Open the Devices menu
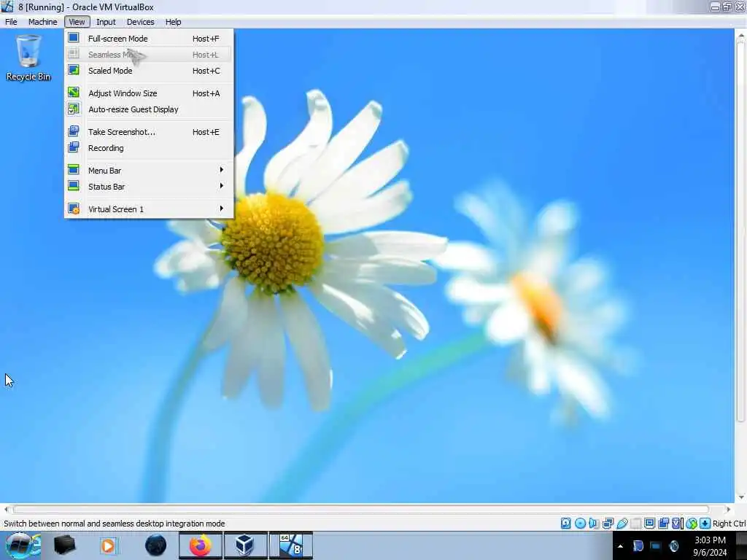The width and height of the screenshot is (747, 560). (x=141, y=22)
